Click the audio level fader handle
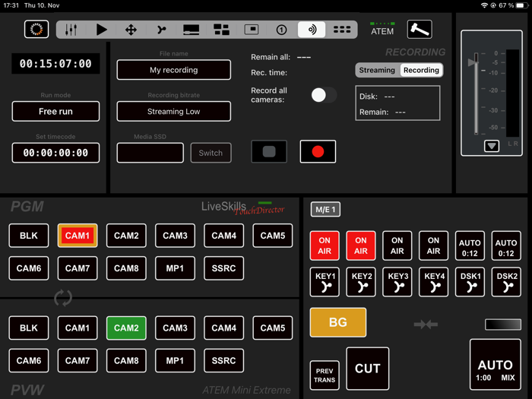 coord(473,61)
